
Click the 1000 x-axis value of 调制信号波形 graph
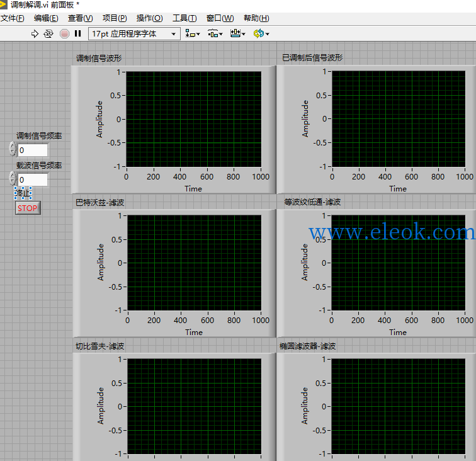pos(261,176)
